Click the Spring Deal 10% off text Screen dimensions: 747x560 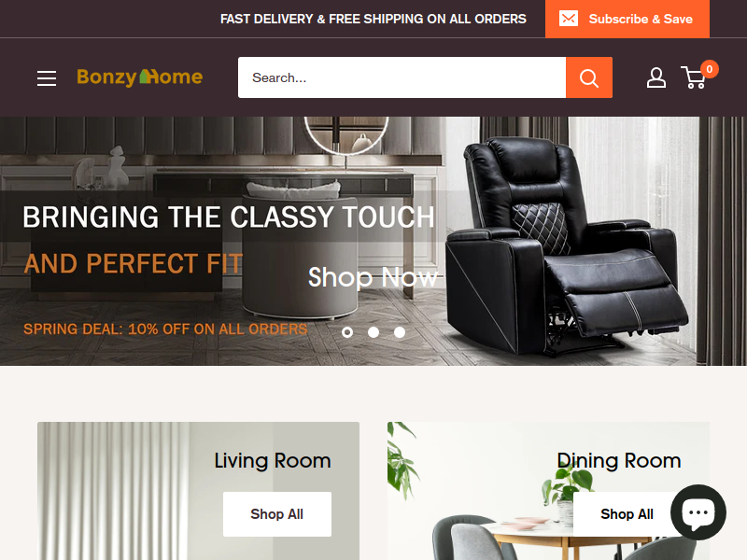click(x=165, y=329)
